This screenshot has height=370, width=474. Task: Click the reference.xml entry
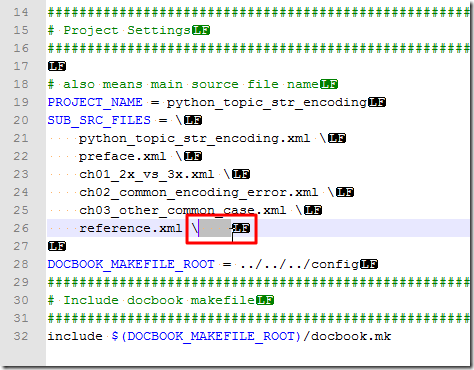click(130, 228)
